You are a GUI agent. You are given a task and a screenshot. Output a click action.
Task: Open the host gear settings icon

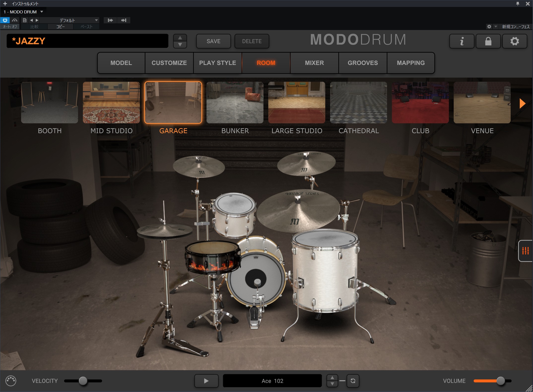click(x=489, y=27)
